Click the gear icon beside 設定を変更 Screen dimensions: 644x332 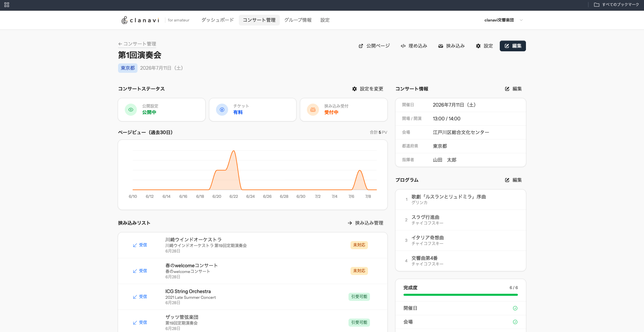click(x=355, y=89)
